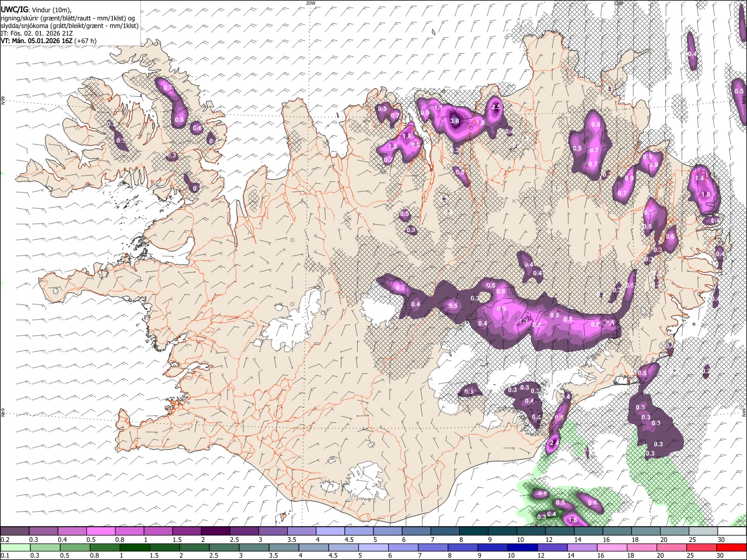Image resolution: width=747 pixels, height=560 pixels.
Task: Click the "4.5" label in the upper snow legend row
Action: coord(349,540)
